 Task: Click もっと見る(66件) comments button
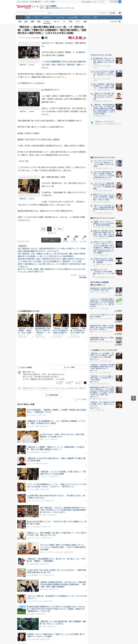pyautogui.click(x=52, y=395)
